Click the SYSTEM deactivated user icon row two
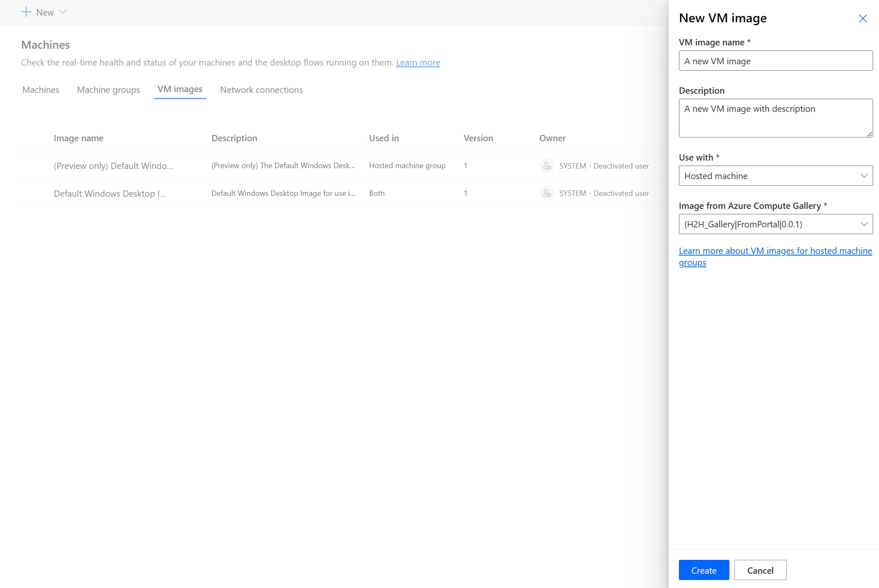 (547, 193)
